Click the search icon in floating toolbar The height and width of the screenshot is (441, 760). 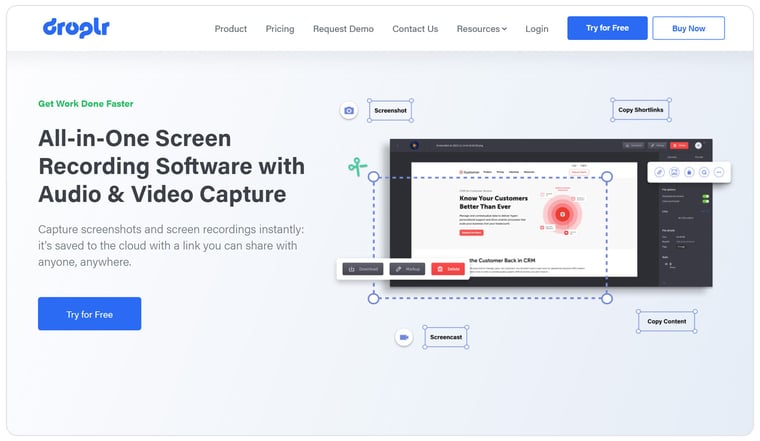[703, 172]
